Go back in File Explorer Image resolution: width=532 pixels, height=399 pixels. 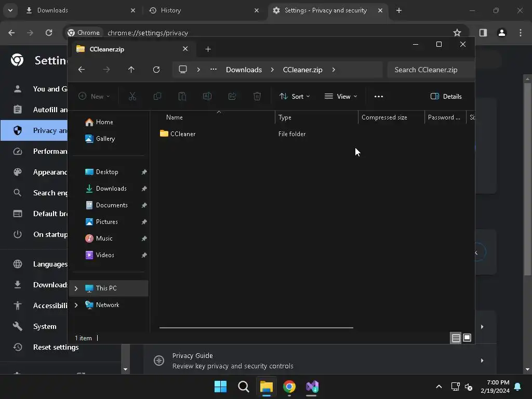coord(82,70)
